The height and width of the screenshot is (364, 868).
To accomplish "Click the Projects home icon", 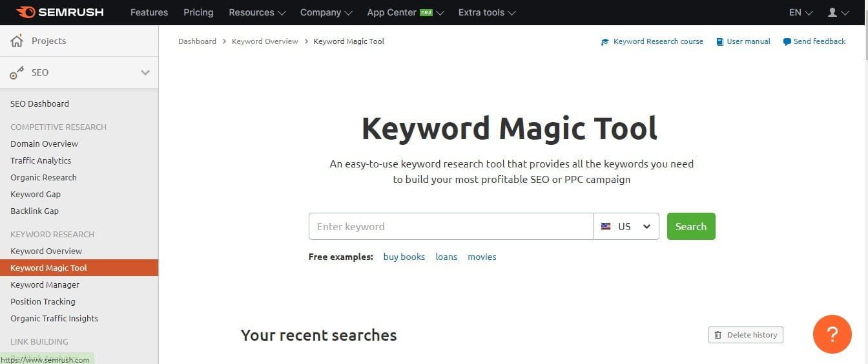I will [x=17, y=41].
